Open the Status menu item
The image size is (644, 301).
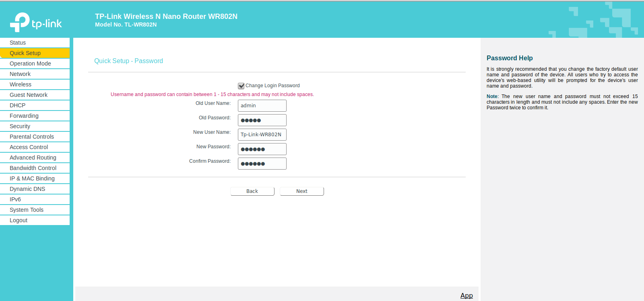(35, 43)
